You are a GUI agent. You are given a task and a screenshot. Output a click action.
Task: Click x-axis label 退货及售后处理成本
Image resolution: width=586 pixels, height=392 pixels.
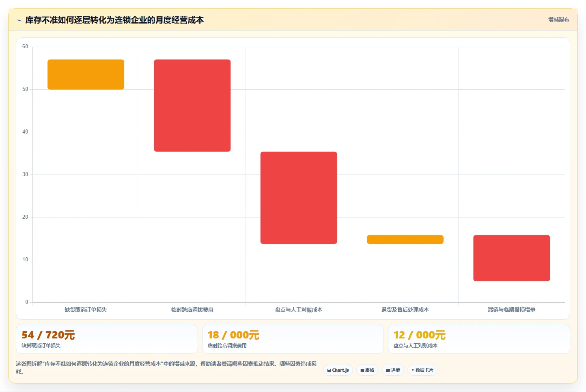(405, 310)
